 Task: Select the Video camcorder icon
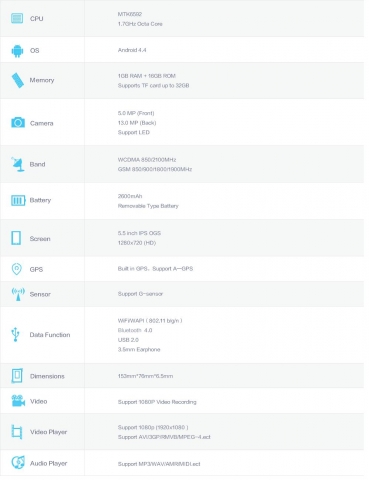(18, 401)
